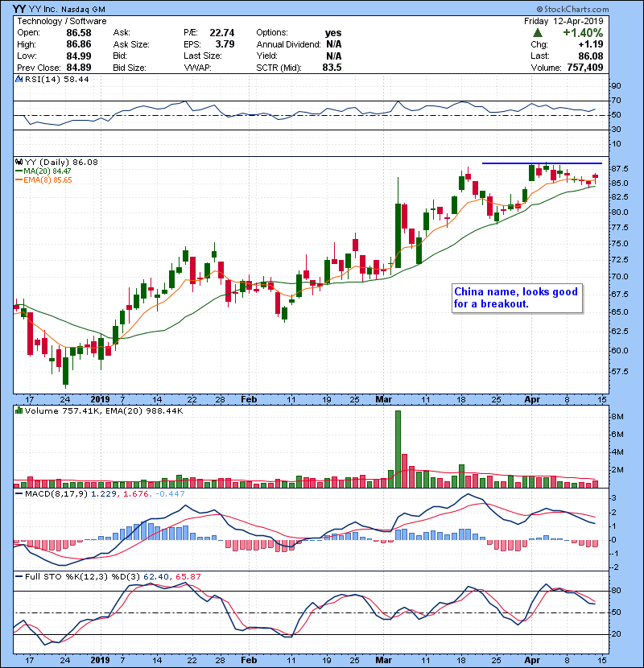Click the 87.5 price axis label
The width and height of the screenshot is (644, 668).
click(x=620, y=169)
